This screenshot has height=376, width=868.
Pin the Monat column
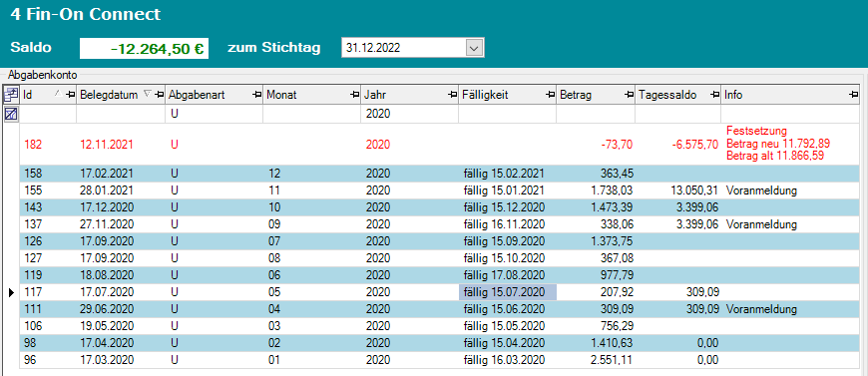(x=355, y=95)
